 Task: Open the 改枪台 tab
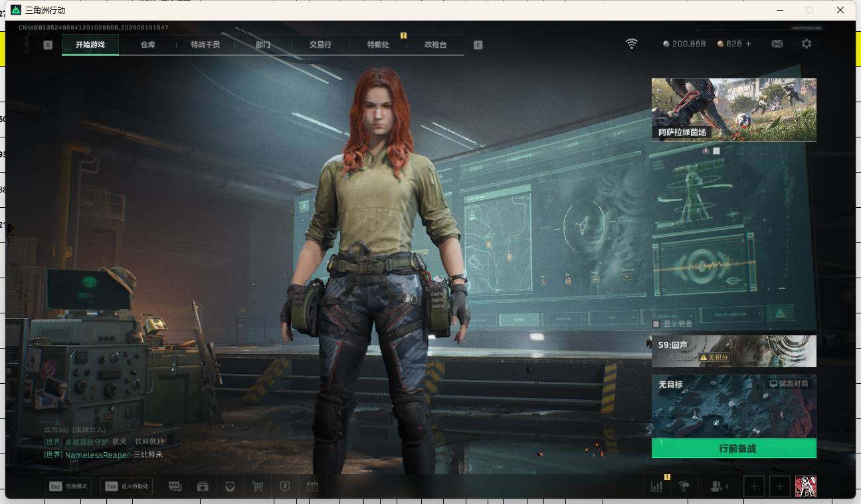pos(435,44)
